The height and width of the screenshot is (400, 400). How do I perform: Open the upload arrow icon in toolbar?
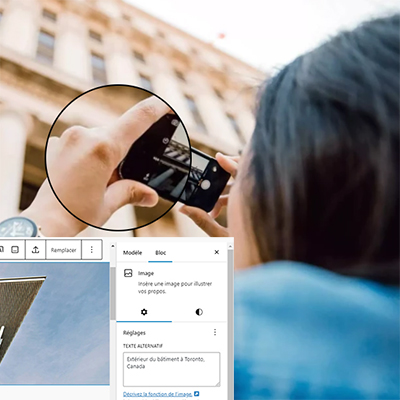click(x=36, y=250)
